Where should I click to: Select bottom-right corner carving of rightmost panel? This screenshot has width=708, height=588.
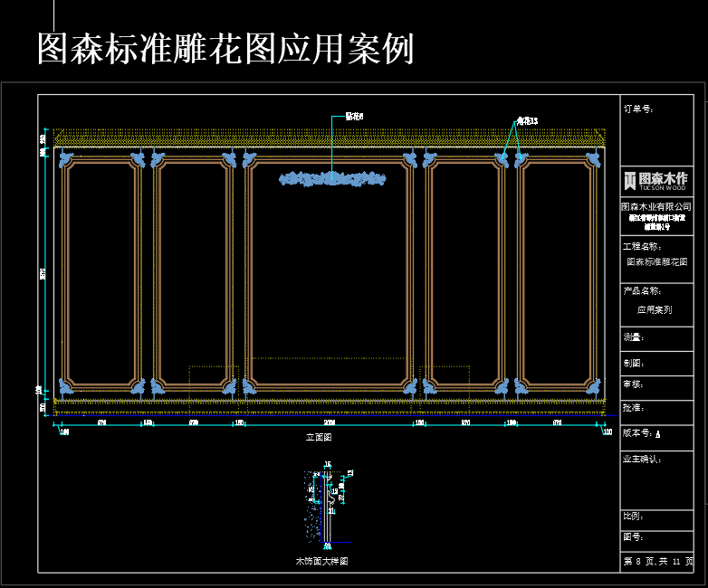[x=594, y=386]
